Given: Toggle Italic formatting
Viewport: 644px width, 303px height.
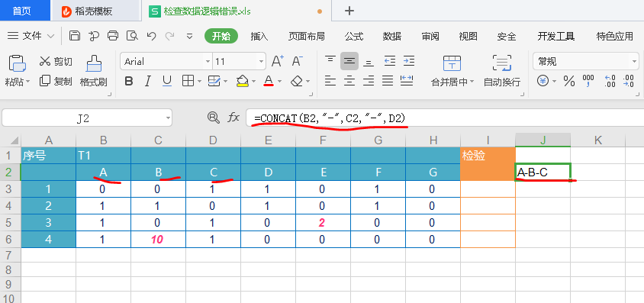Looking at the screenshot, I should click(148, 82).
